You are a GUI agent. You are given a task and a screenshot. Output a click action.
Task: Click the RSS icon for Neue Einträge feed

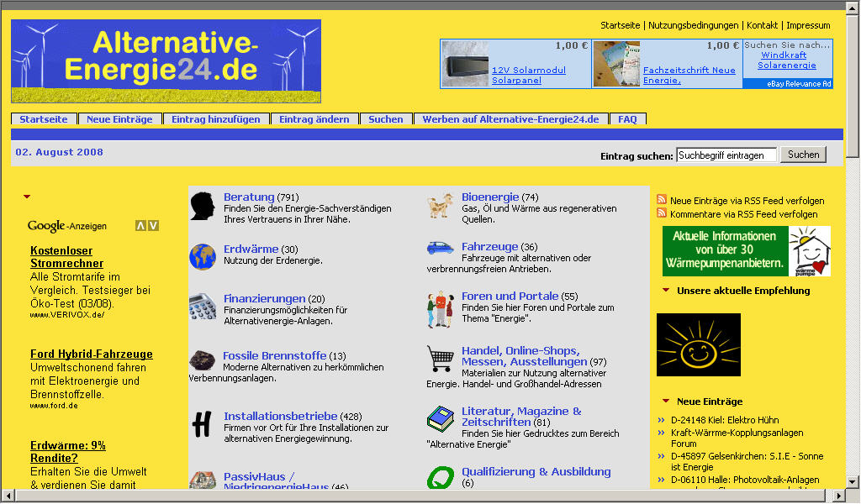(662, 201)
